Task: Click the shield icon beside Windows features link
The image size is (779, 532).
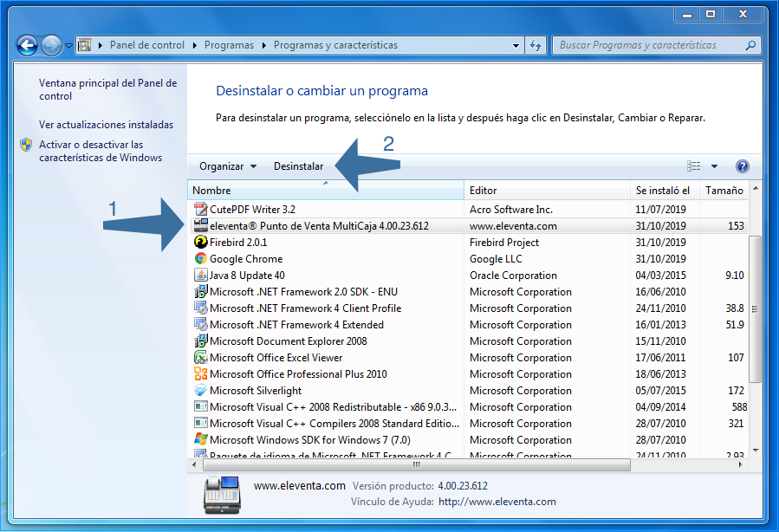Action: point(26,145)
